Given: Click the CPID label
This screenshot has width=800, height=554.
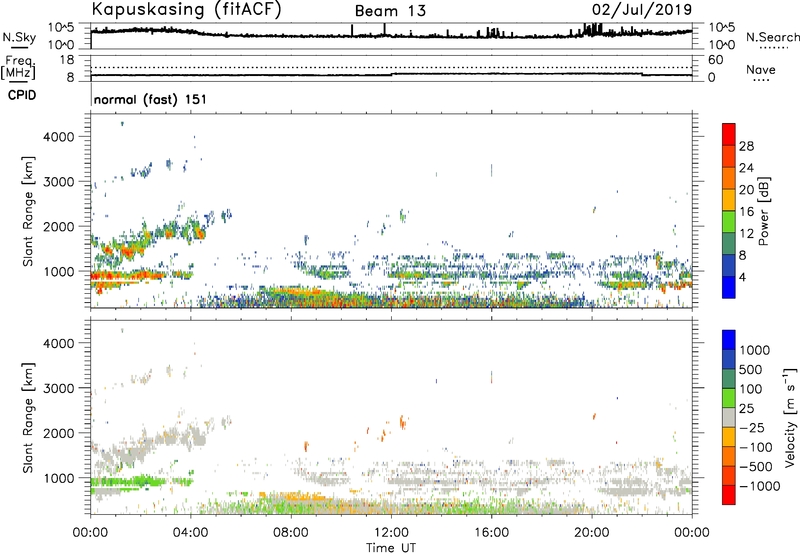Looking at the screenshot, I should click(22, 95).
